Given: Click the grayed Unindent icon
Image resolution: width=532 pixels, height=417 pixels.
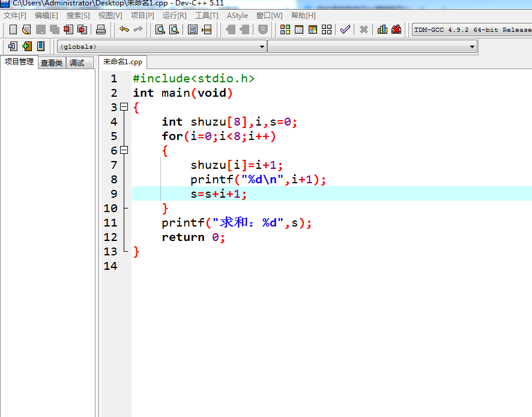Looking at the screenshot, I should click(x=244, y=29).
